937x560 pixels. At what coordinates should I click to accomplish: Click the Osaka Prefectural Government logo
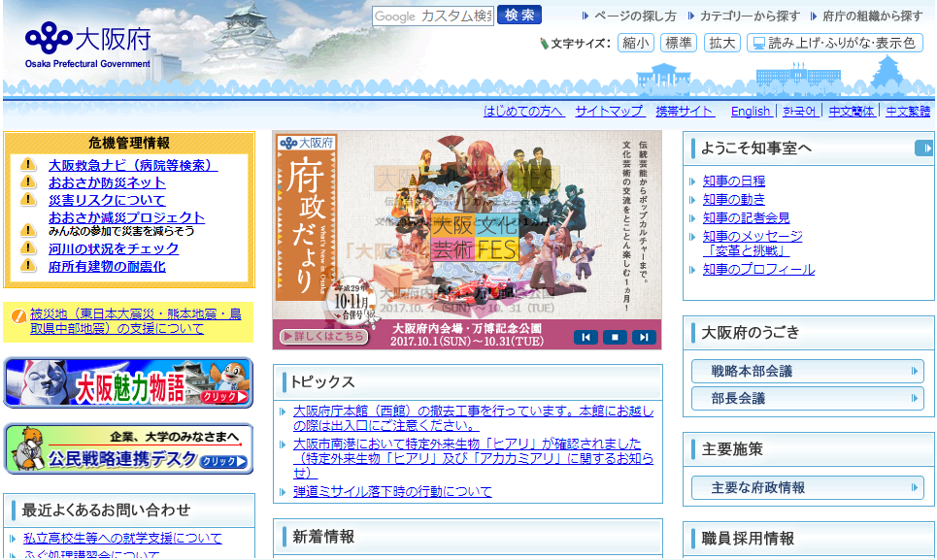point(88,45)
